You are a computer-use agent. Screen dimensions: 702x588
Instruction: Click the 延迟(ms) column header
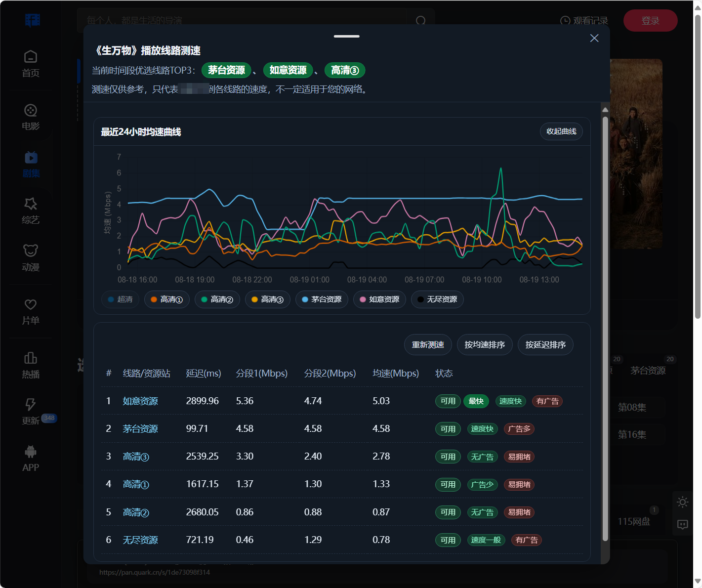pos(204,374)
